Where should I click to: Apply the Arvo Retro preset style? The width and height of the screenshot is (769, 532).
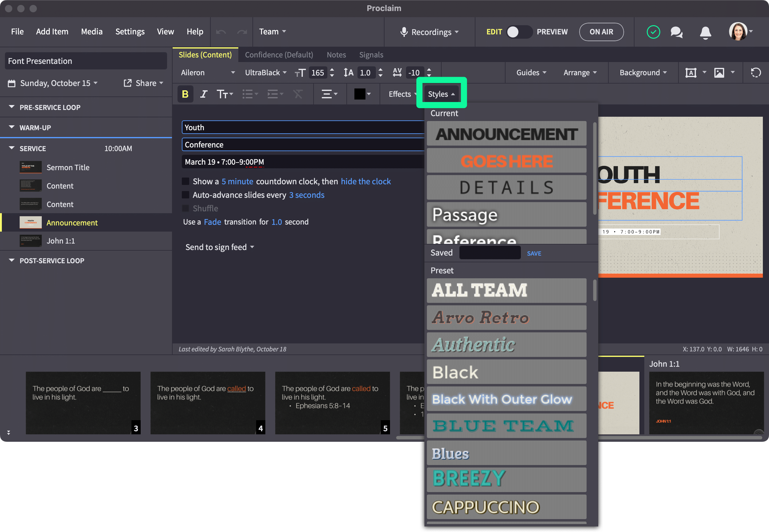(x=506, y=318)
